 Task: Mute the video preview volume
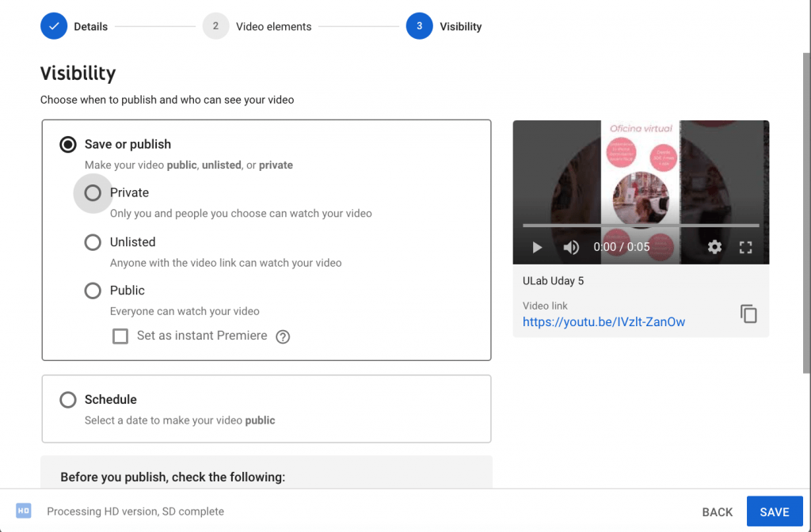coord(571,247)
